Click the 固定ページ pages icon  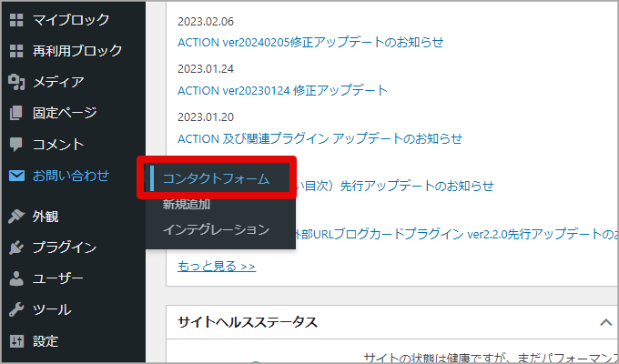[16, 113]
